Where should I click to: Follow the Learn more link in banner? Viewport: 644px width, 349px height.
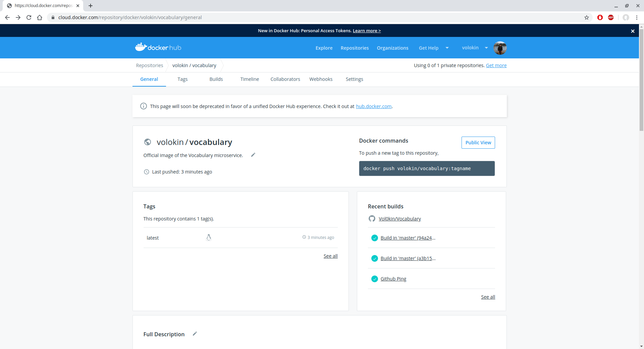tap(367, 31)
